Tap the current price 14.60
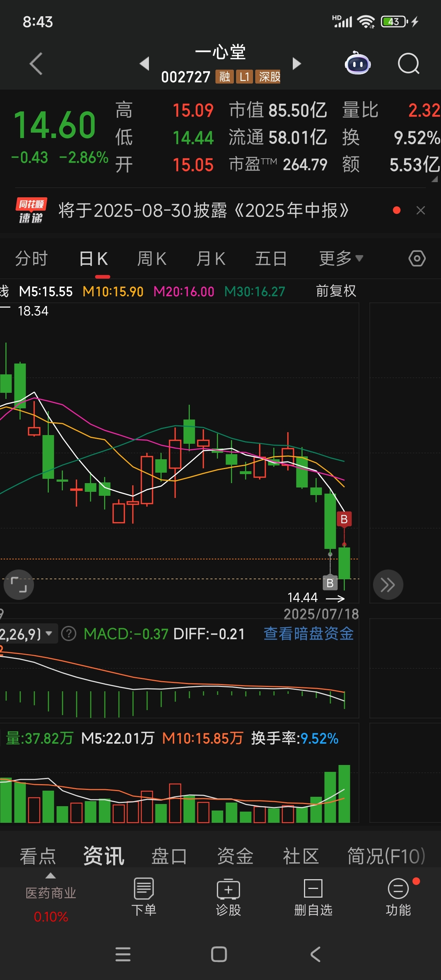This screenshot has width=441, height=980. [55, 125]
